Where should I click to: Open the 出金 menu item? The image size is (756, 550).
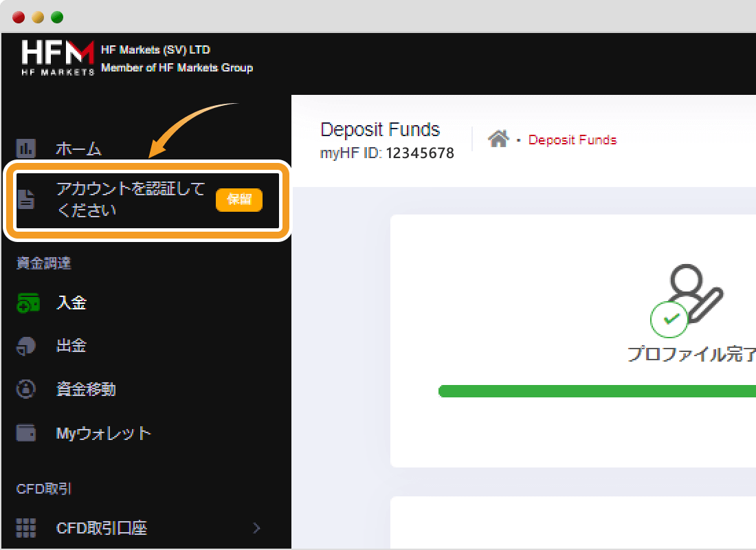[71, 346]
